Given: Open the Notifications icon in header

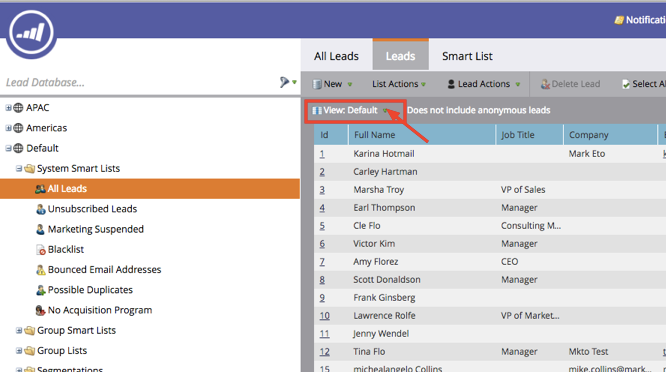Looking at the screenshot, I should pos(619,20).
